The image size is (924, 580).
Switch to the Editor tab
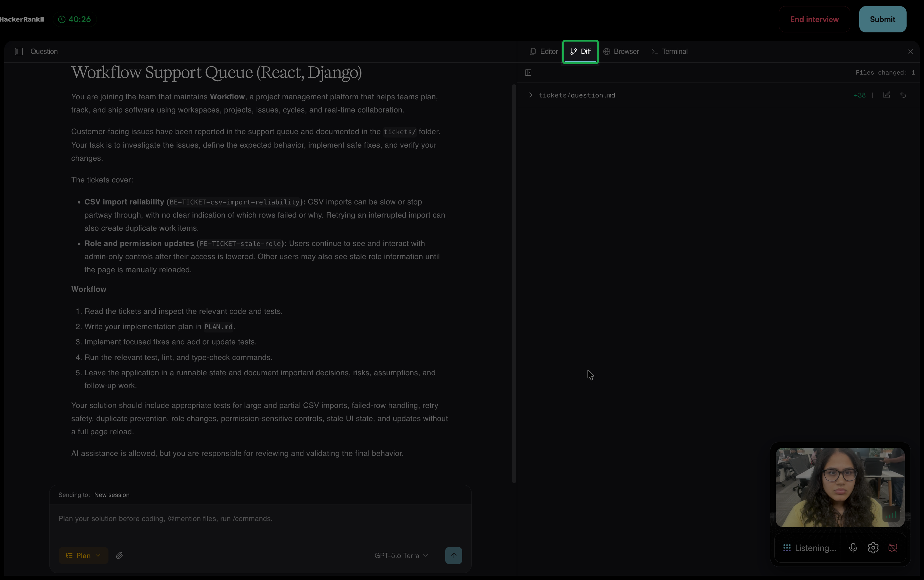tap(544, 51)
